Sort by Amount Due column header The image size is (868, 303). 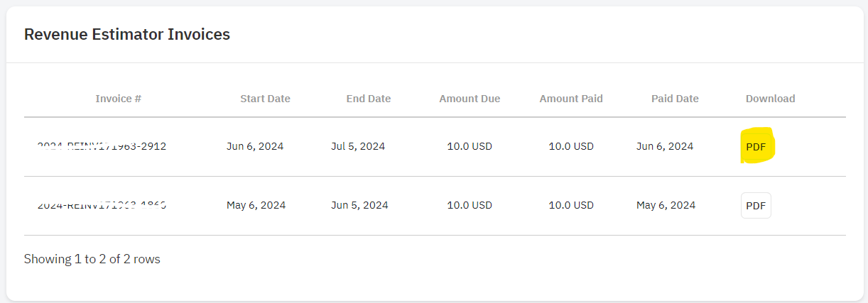(x=470, y=99)
